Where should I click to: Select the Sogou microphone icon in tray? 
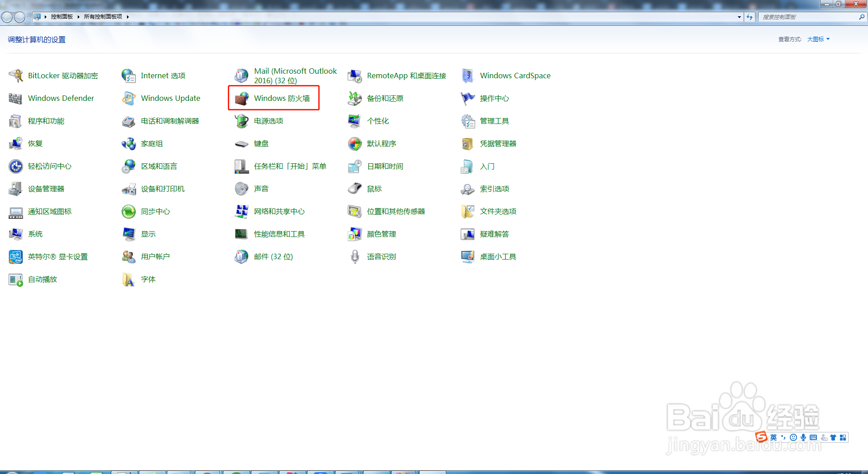tap(803, 437)
